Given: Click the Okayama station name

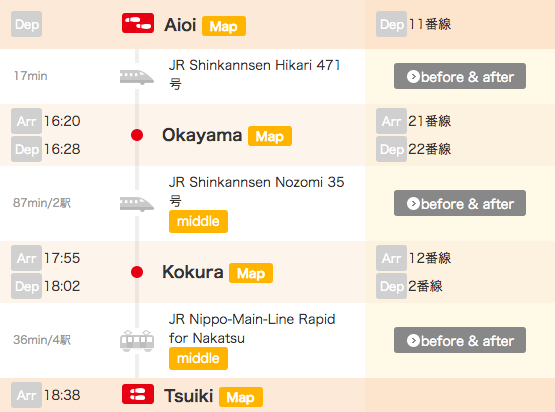Looking at the screenshot, I should point(202,135).
